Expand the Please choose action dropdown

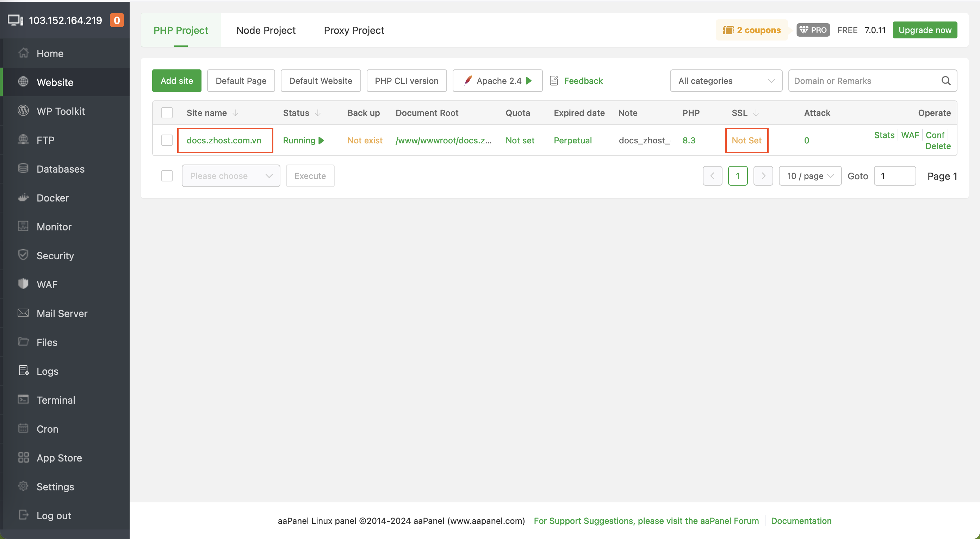click(230, 176)
